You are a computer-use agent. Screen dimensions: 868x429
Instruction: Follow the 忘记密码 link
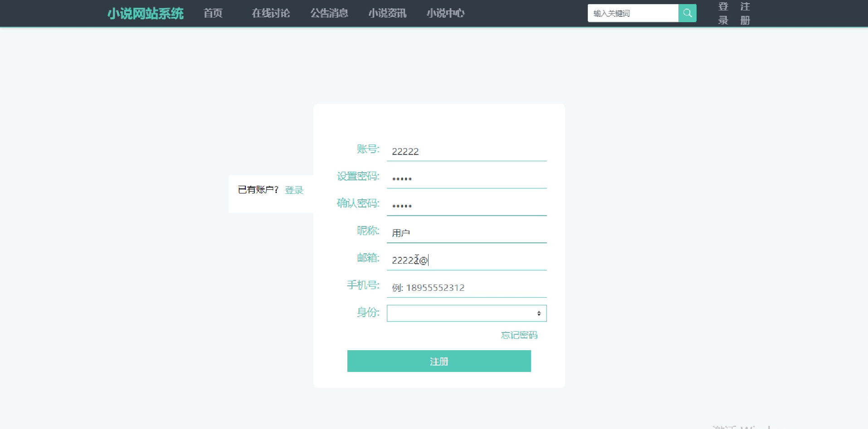tap(519, 335)
